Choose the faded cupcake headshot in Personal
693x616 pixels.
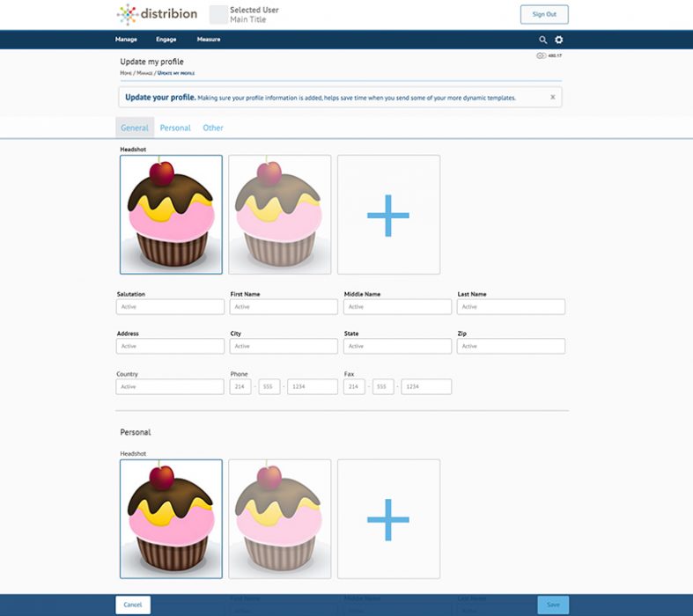click(279, 518)
